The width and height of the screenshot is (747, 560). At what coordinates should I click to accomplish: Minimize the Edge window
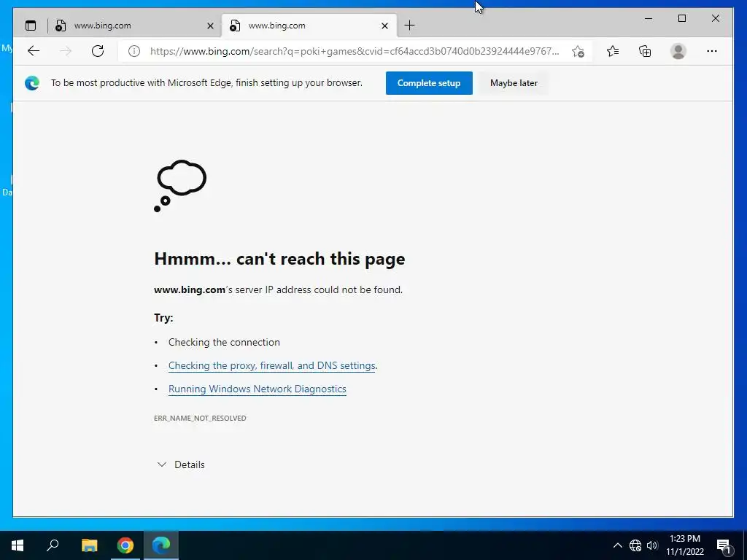pyautogui.click(x=649, y=18)
